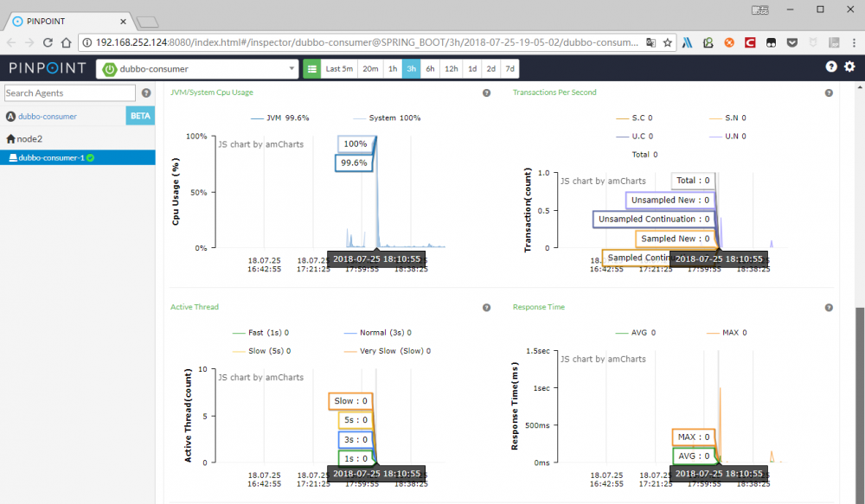Click the Response Time title
The image size is (865, 504).
tap(538, 307)
